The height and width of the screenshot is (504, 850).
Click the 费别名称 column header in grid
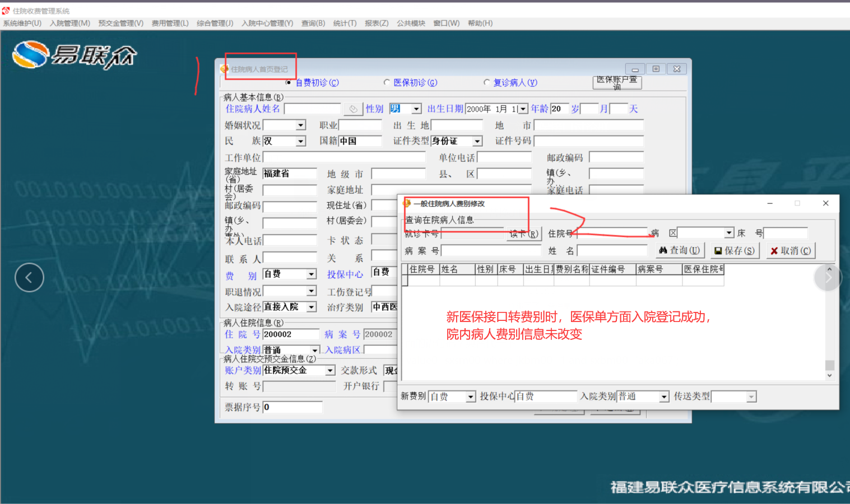(x=572, y=269)
